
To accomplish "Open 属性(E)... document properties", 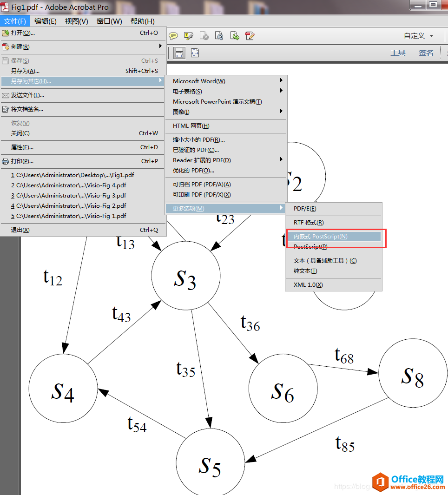I will (x=83, y=147).
